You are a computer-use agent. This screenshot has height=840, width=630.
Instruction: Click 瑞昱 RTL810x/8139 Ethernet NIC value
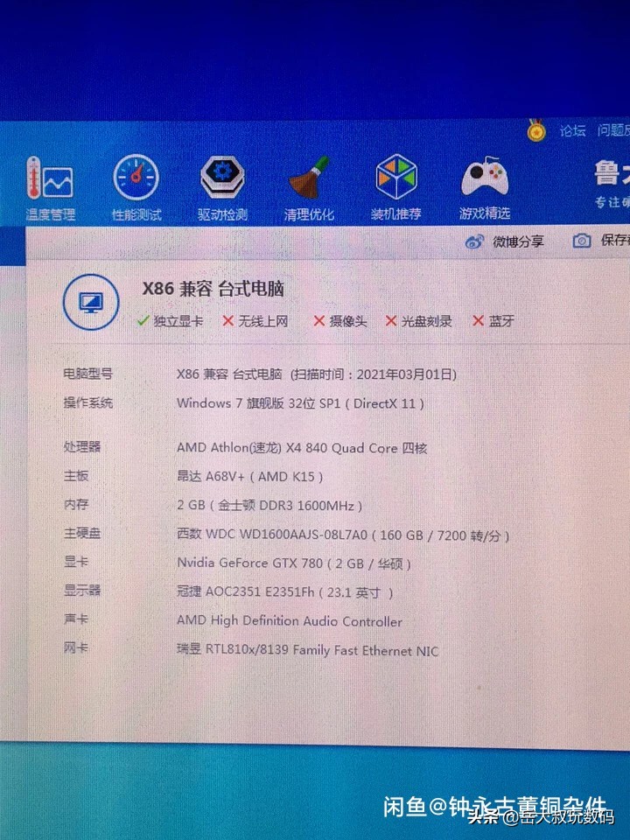click(307, 650)
